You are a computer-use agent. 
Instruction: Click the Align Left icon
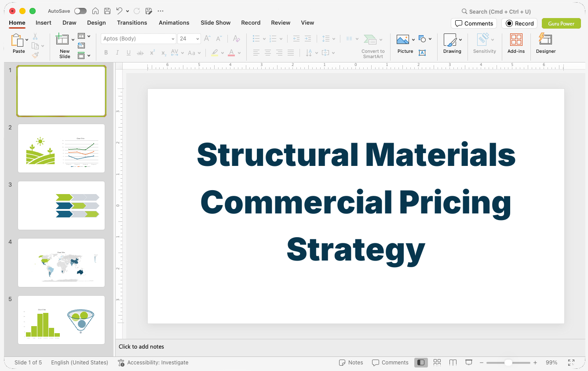[256, 53]
